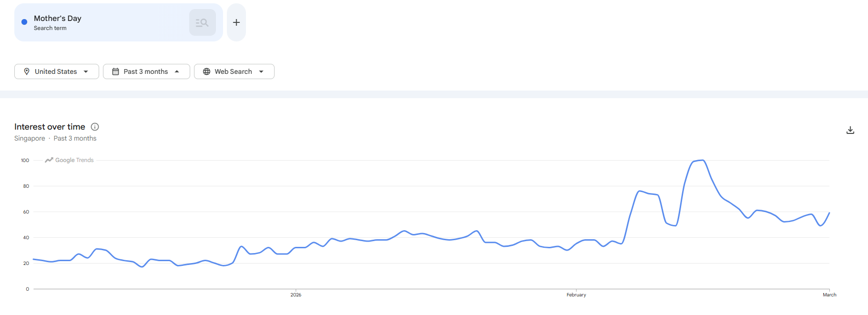Collapse the Past 3 months dropdown arrow
This screenshot has width=868, height=315.
tap(177, 71)
